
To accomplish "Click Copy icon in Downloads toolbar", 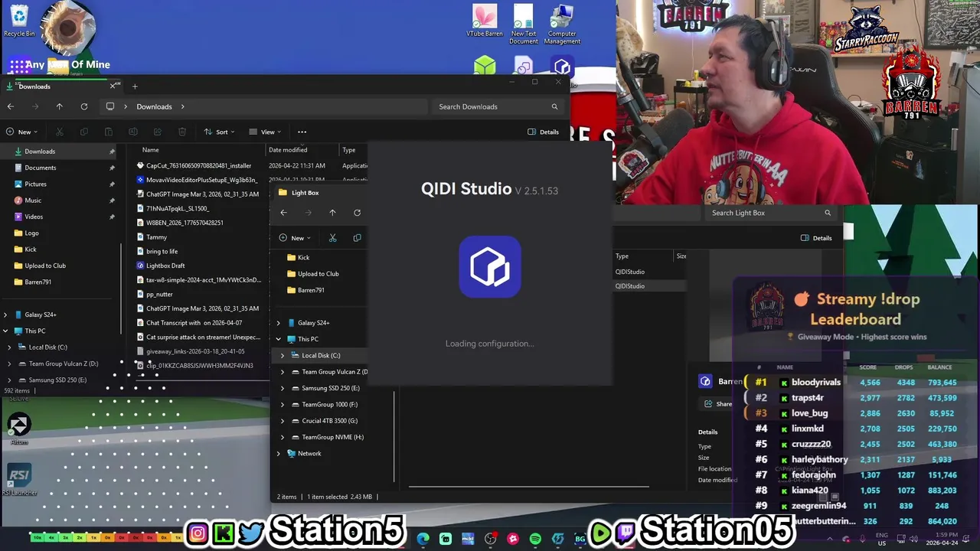I will click(84, 132).
